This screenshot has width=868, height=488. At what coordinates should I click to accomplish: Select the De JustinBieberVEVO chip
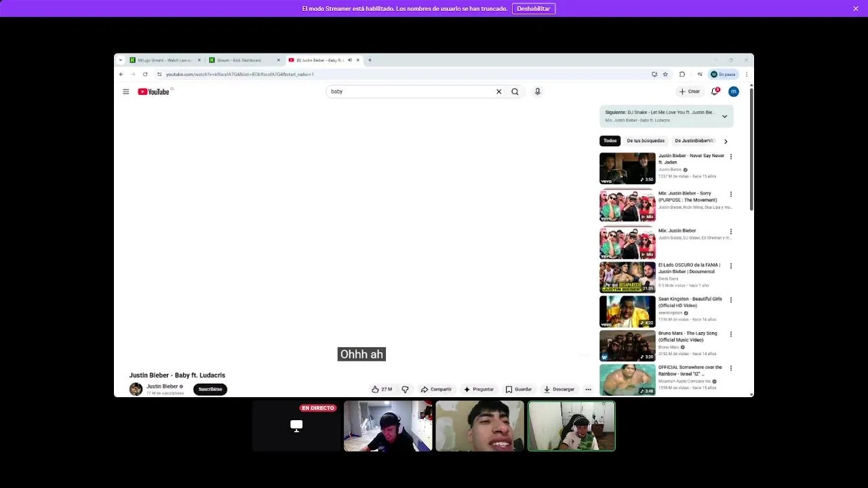pyautogui.click(x=694, y=141)
